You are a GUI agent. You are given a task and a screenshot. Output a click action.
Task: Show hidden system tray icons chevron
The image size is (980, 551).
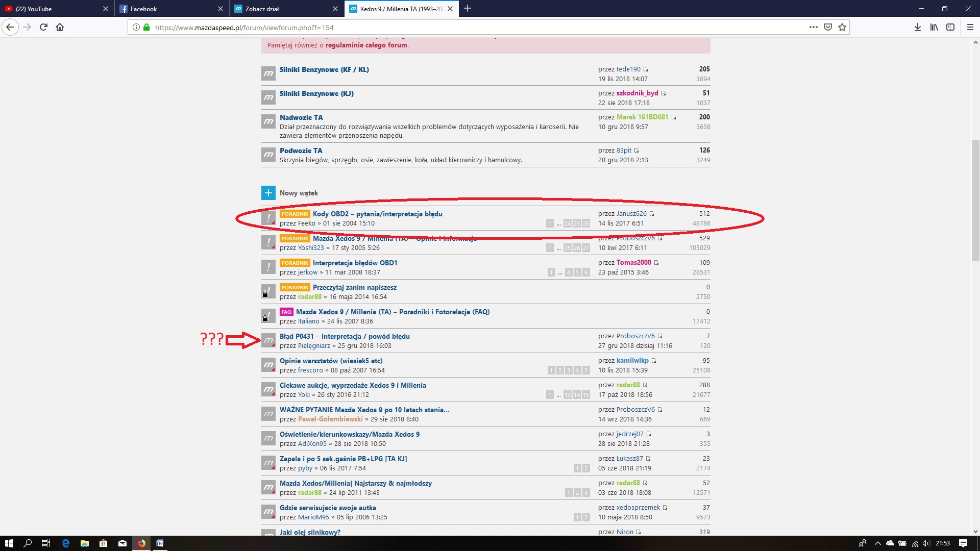pyautogui.click(x=877, y=543)
